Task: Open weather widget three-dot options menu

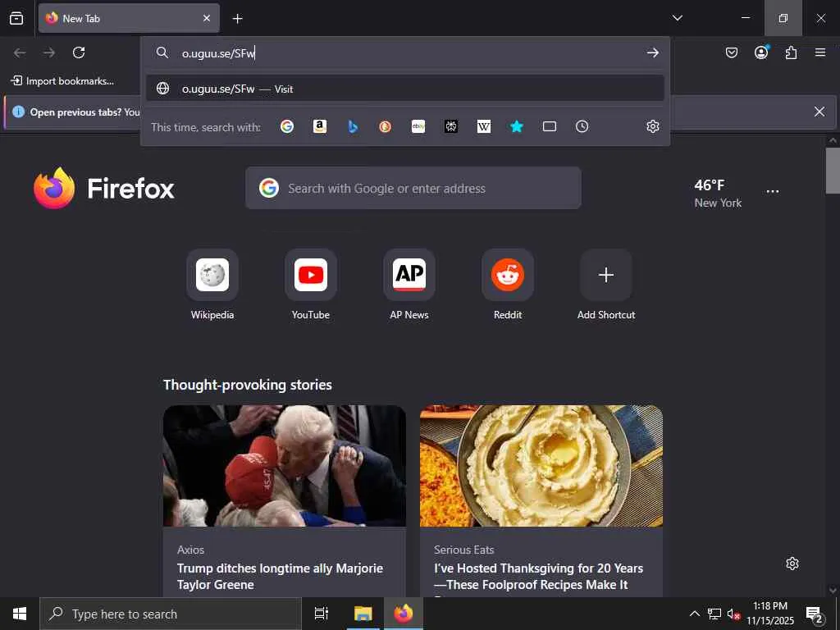Action: [x=773, y=191]
